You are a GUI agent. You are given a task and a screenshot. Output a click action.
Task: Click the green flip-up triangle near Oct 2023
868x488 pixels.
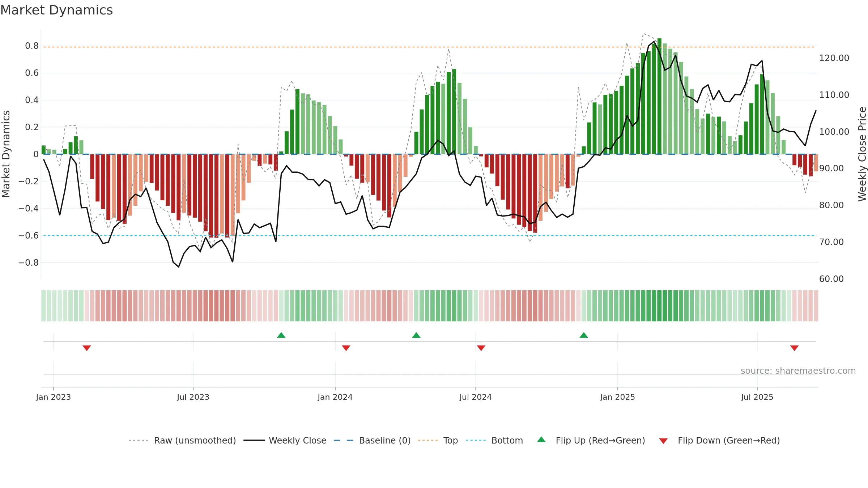[281, 335]
